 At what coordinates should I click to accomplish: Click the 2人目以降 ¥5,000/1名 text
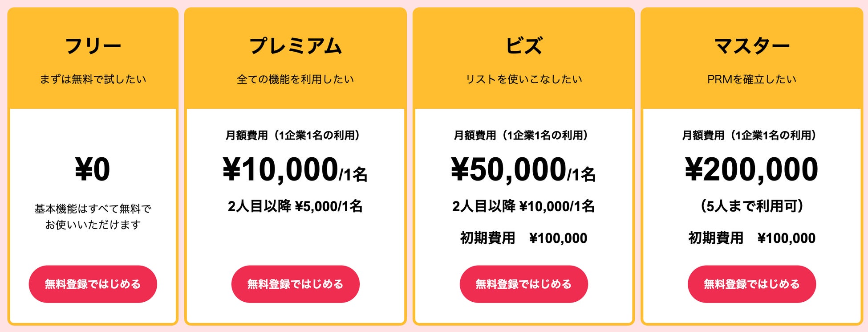(295, 206)
